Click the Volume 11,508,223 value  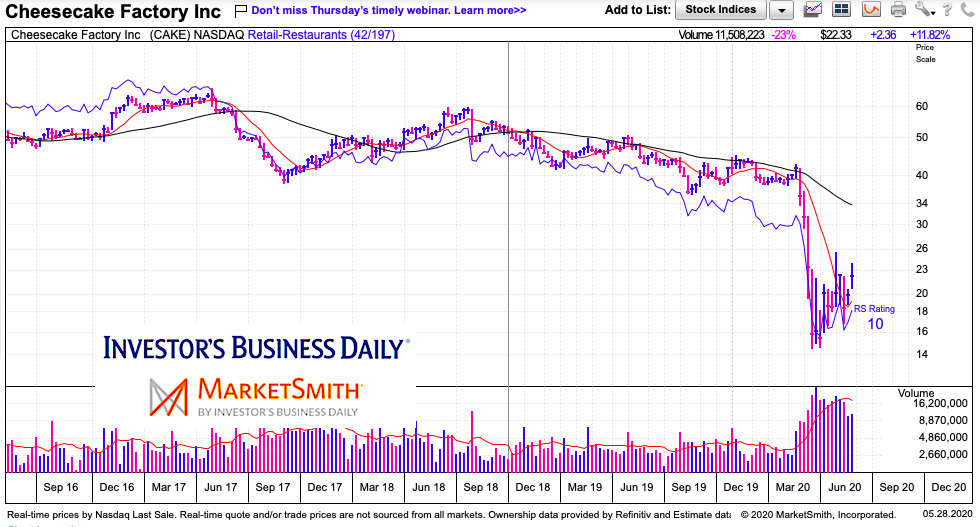click(721, 35)
